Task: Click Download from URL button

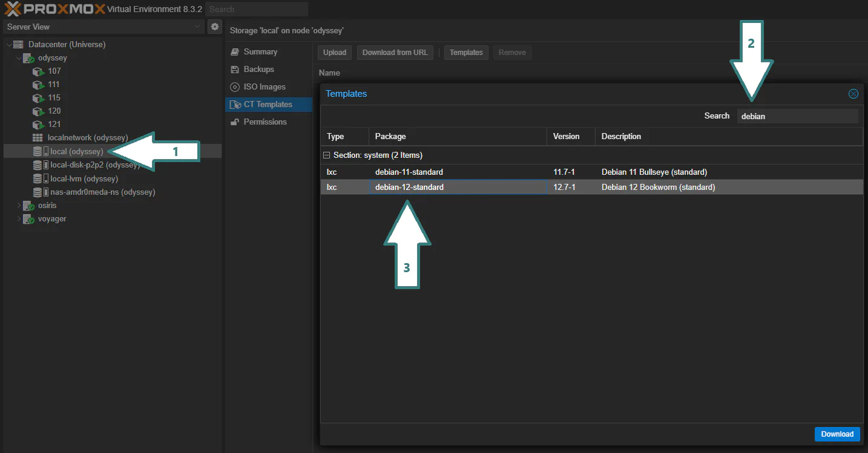Action: point(395,53)
